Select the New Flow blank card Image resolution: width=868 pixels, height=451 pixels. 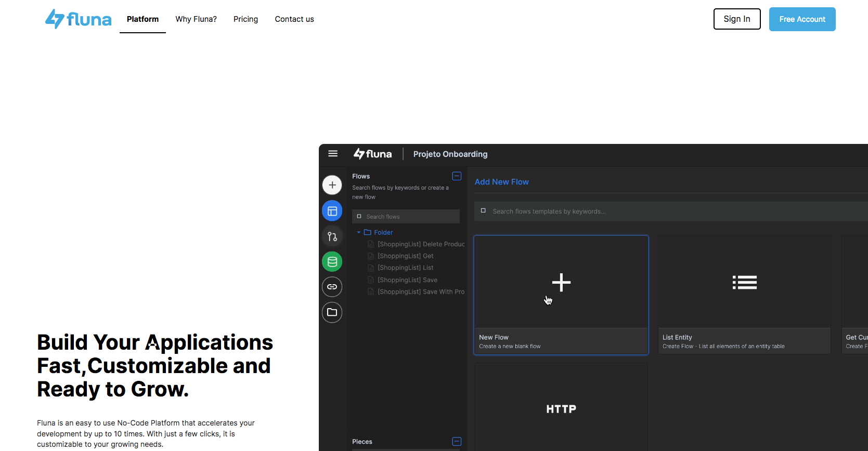point(561,295)
